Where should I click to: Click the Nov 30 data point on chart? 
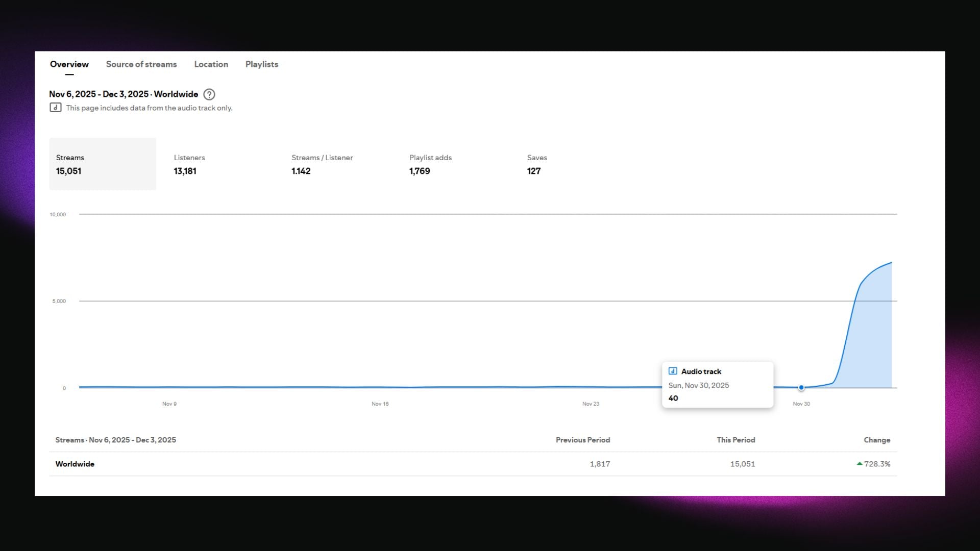(801, 388)
